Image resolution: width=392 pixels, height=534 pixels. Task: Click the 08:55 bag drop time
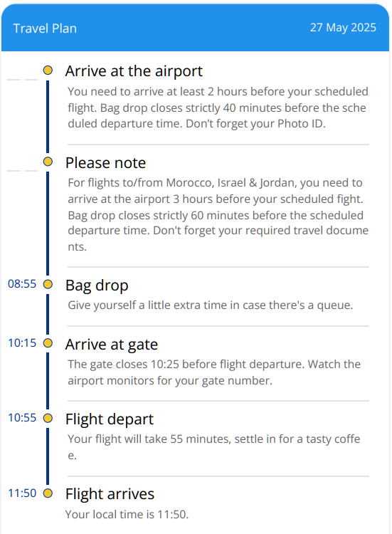point(22,283)
